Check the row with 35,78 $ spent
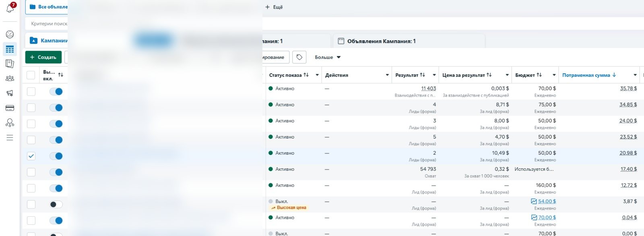644x236 pixels. 31,91
